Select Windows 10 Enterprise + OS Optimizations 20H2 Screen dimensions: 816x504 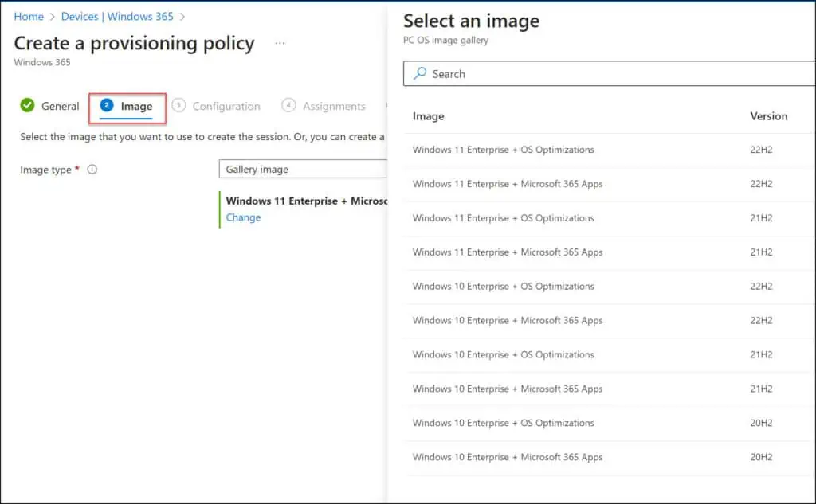pyautogui.click(x=609, y=423)
